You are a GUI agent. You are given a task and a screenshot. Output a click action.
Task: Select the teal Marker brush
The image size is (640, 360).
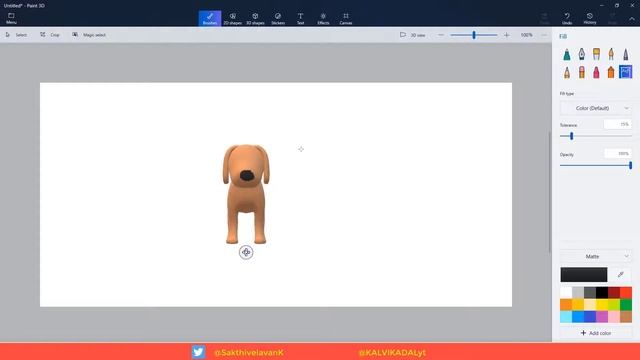click(567, 54)
